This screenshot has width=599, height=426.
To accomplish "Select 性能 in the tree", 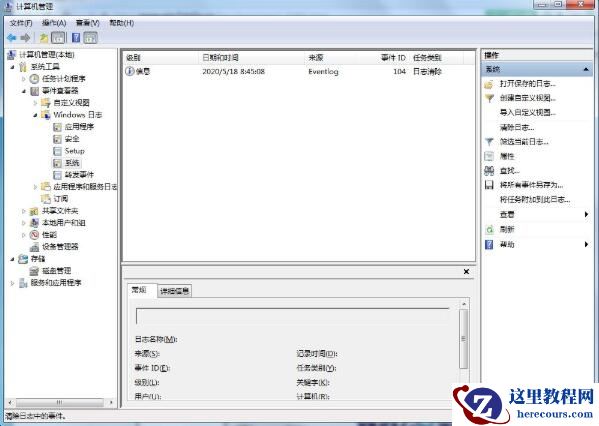I will tap(49, 235).
